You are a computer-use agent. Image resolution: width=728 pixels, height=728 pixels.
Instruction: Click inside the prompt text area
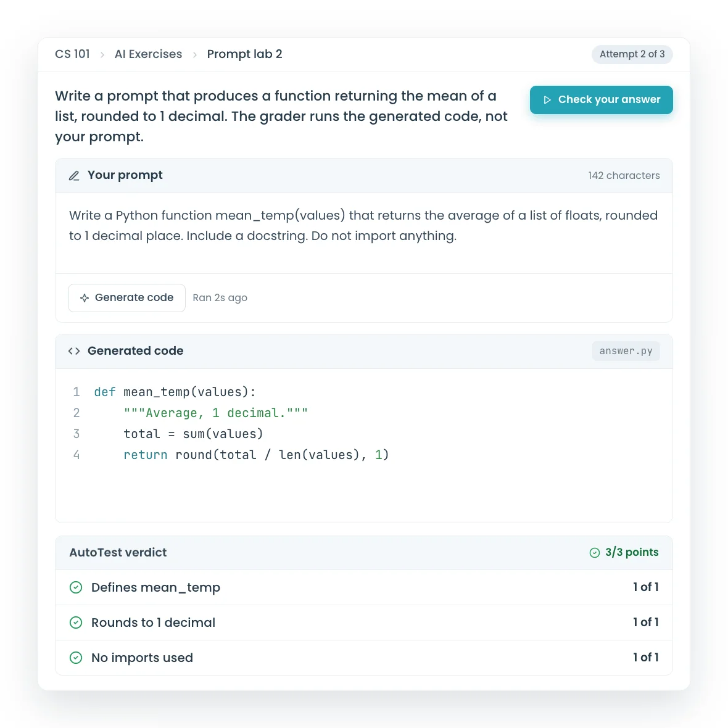point(364,233)
